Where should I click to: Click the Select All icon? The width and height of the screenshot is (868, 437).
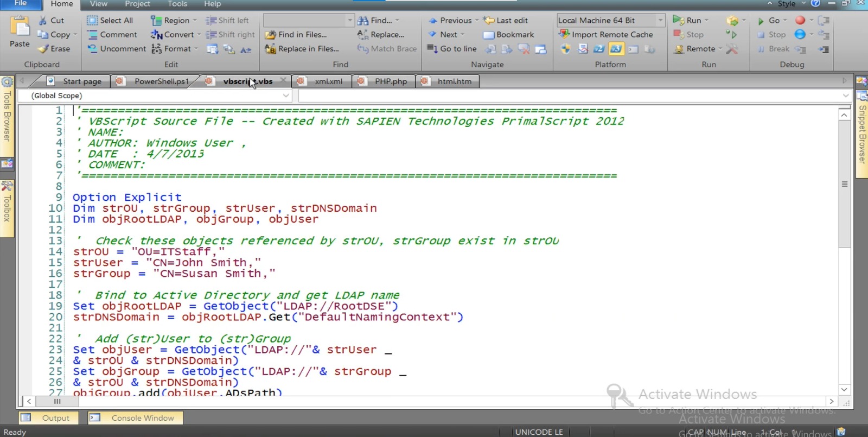tap(92, 21)
